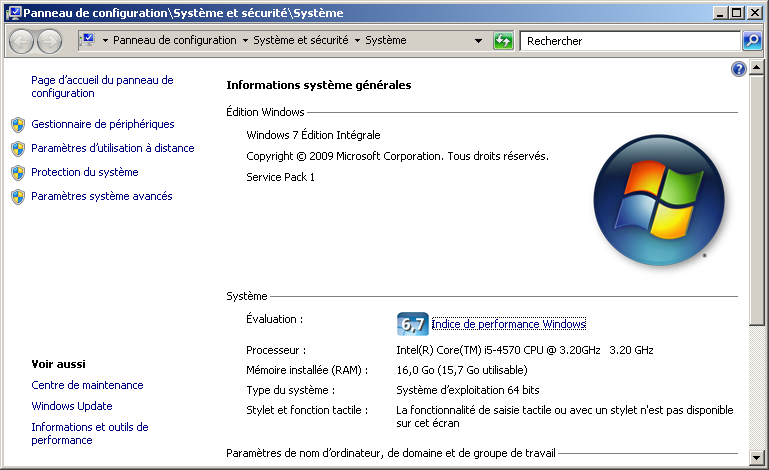This screenshot has height=470, width=769.
Task: Expand dropdown arrow before Système breadcrumb
Action: (x=357, y=41)
